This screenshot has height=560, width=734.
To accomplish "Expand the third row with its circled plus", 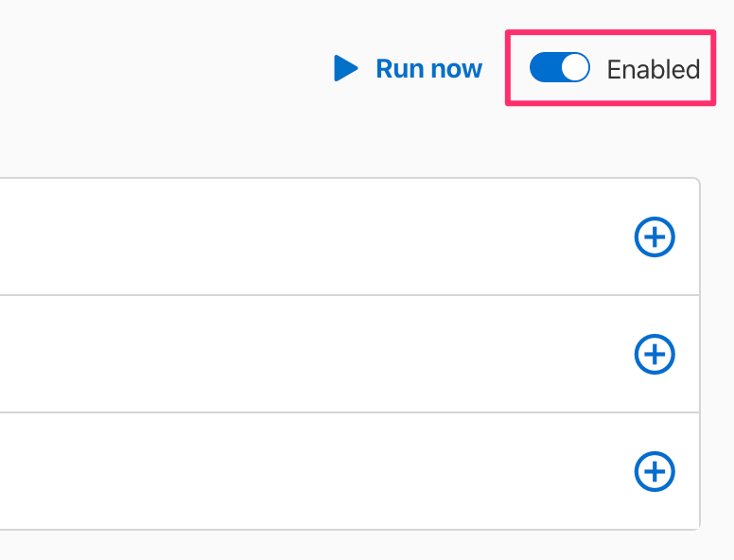I will click(655, 471).
